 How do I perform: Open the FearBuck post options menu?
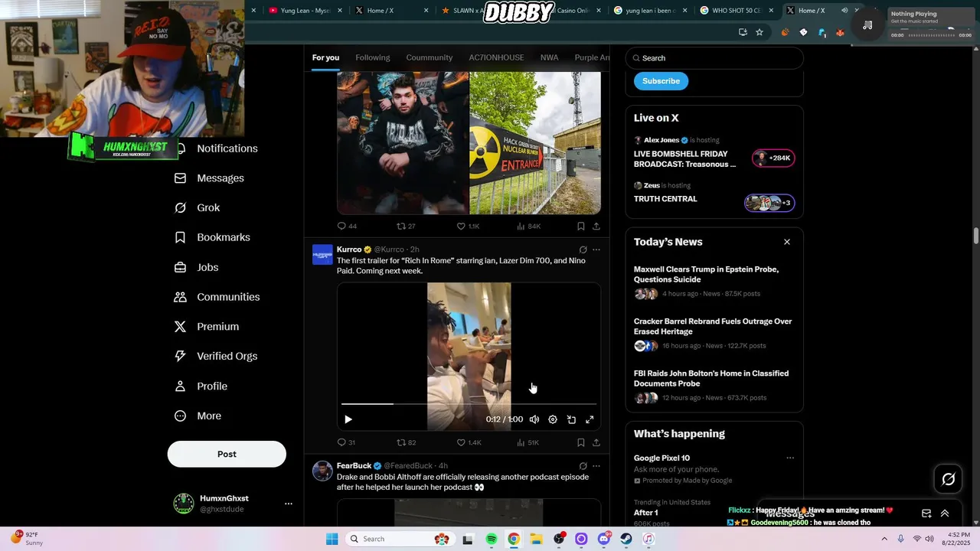tap(596, 466)
